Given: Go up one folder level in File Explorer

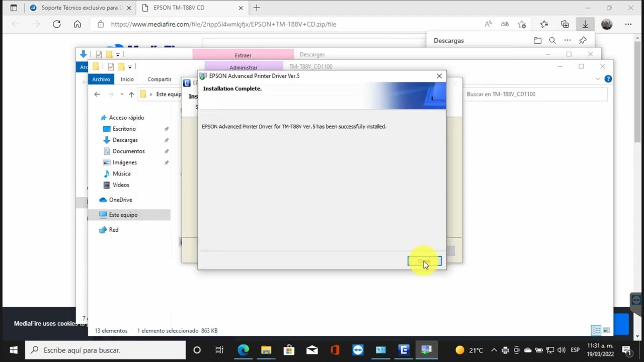Looking at the screenshot, I should click(x=131, y=94).
